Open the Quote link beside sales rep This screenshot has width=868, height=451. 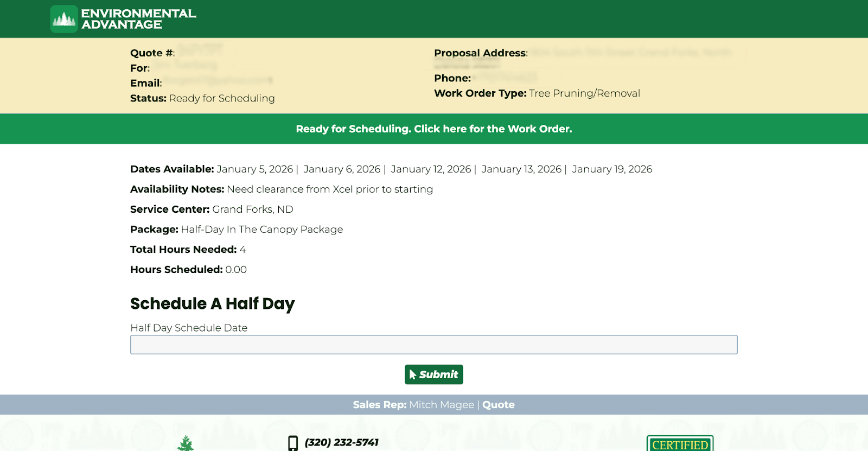(x=498, y=405)
